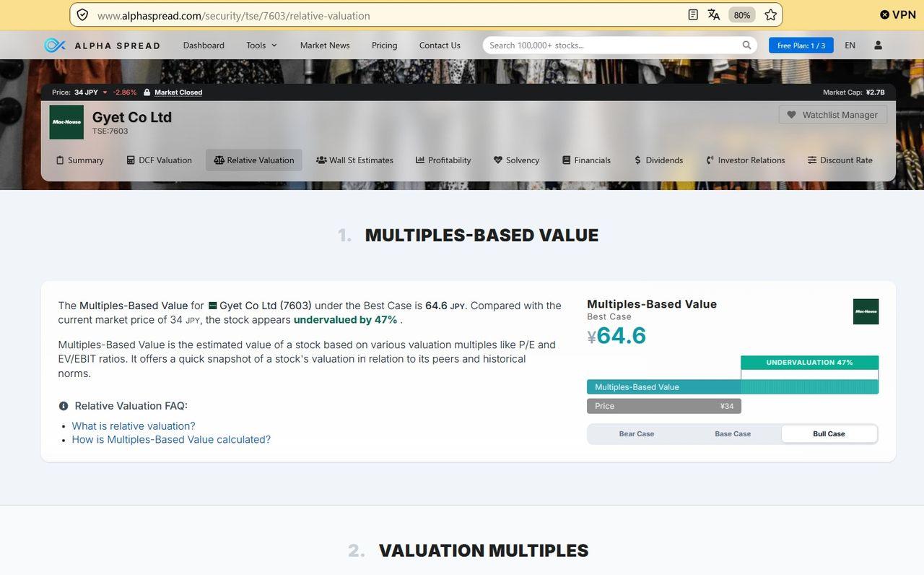Go to Market News
Viewport: 924px width, 575px height.
click(x=325, y=45)
